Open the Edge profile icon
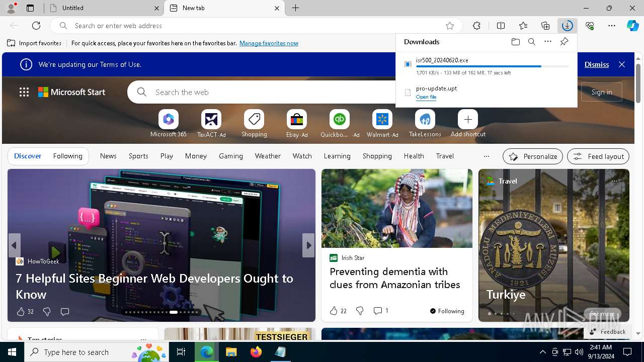This screenshot has height=362, width=644. (x=11, y=8)
